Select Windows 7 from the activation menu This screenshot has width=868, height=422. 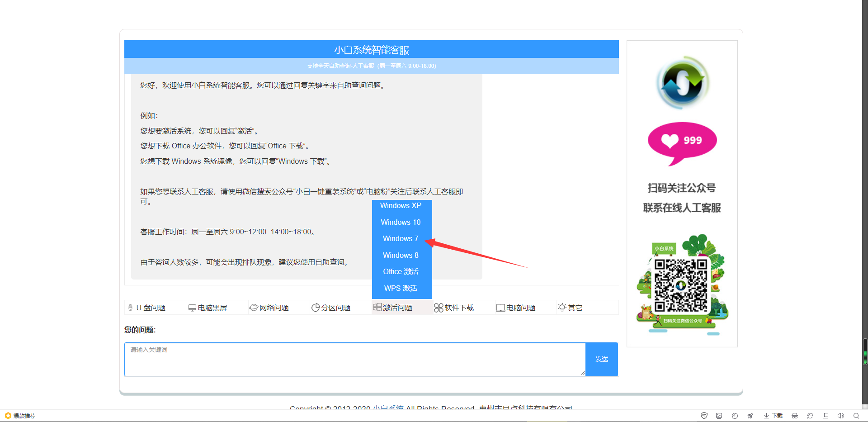400,238
